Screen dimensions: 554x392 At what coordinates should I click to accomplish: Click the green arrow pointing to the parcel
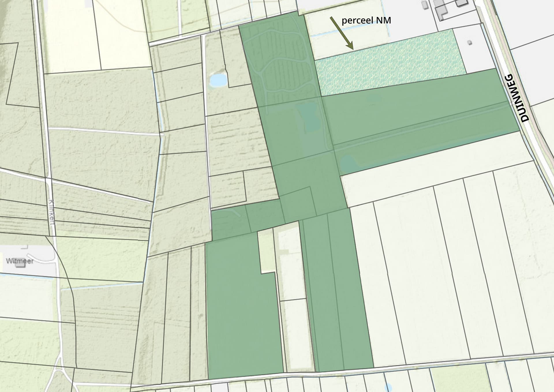coord(342,33)
